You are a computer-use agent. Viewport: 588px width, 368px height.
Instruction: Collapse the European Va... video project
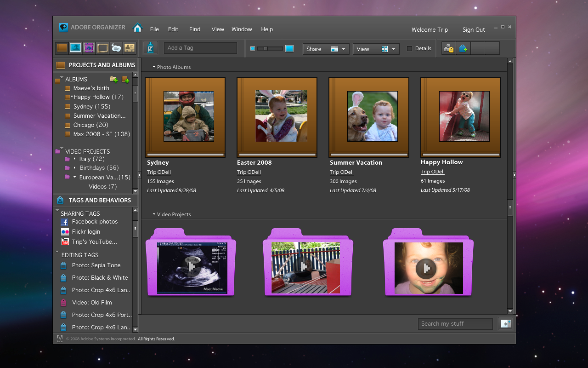(75, 177)
